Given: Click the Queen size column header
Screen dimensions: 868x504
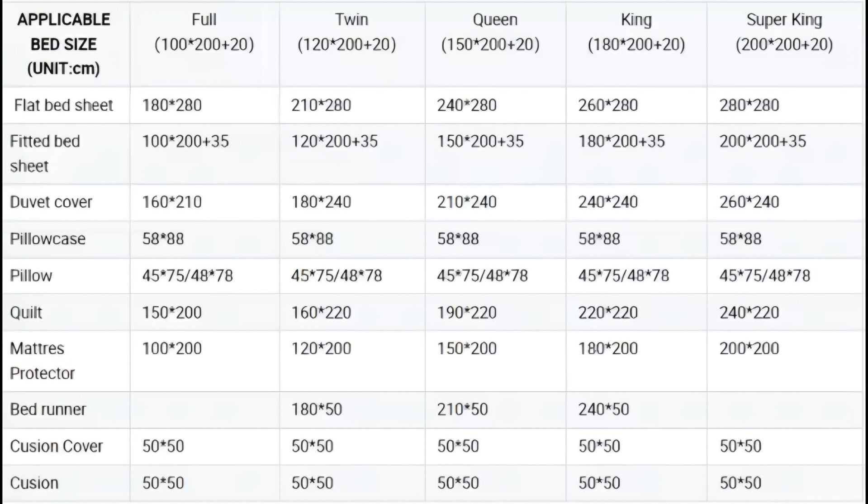Looking at the screenshot, I should click(x=495, y=44).
